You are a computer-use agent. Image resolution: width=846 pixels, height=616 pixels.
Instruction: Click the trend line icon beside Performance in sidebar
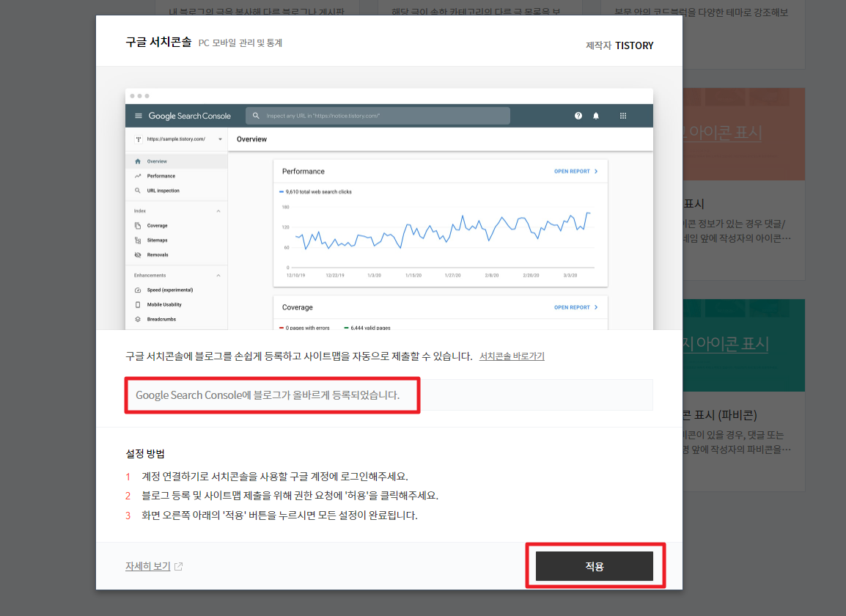[138, 176]
